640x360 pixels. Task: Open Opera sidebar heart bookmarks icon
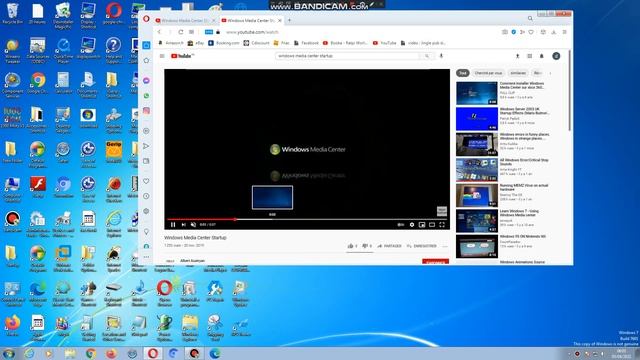pos(146,181)
